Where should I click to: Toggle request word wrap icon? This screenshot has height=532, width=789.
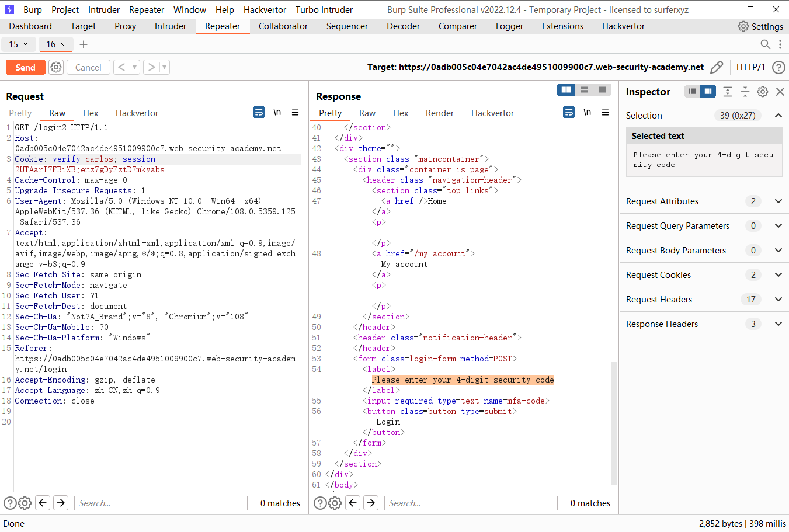tap(259, 112)
